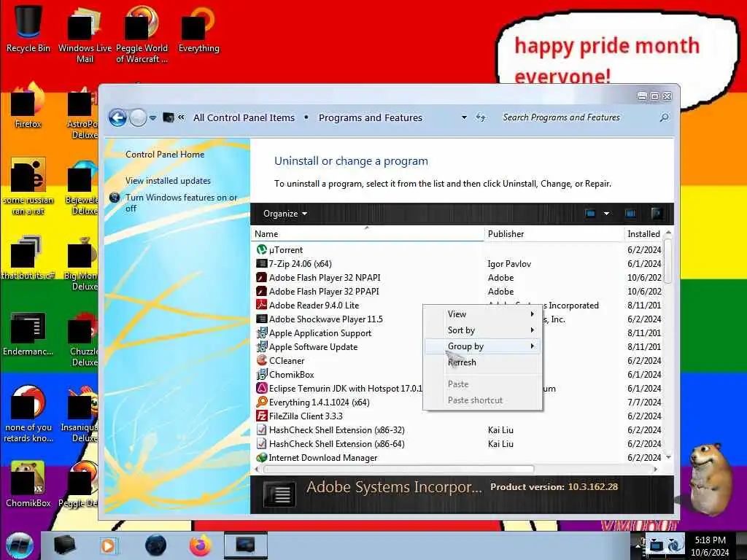Click Everything 1.4.1.1024 list icon
The image size is (747, 560).
pos(262,402)
